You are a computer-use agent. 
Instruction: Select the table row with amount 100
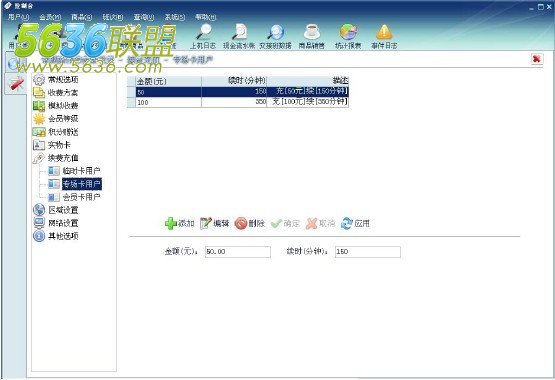(x=238, y=102)
